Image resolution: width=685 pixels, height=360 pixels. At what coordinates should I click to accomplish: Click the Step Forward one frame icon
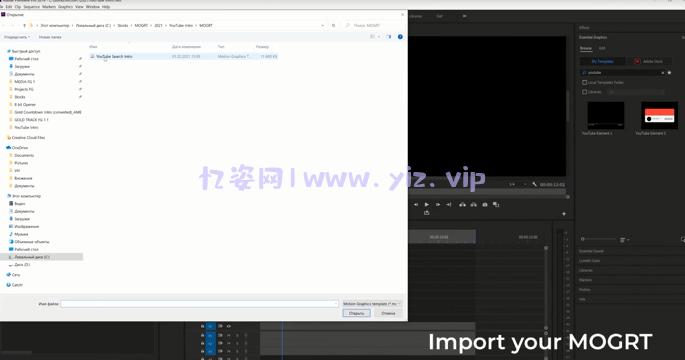[438, 204]
